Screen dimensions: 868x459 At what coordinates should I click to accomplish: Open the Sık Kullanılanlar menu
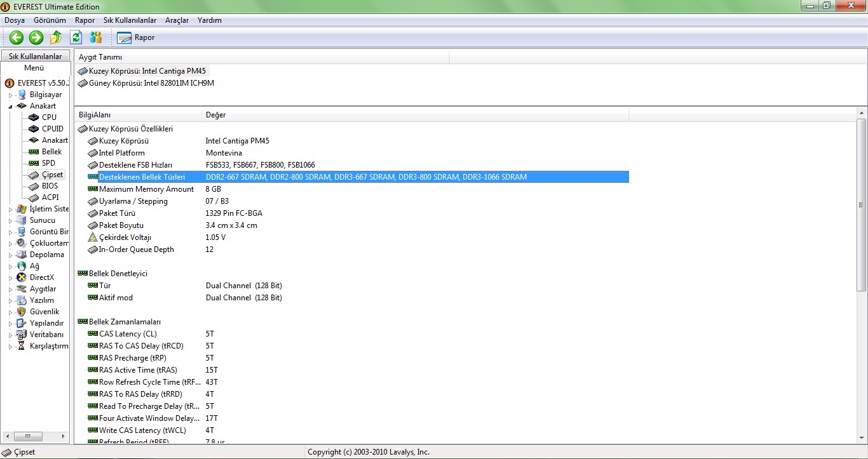[130, 20]
